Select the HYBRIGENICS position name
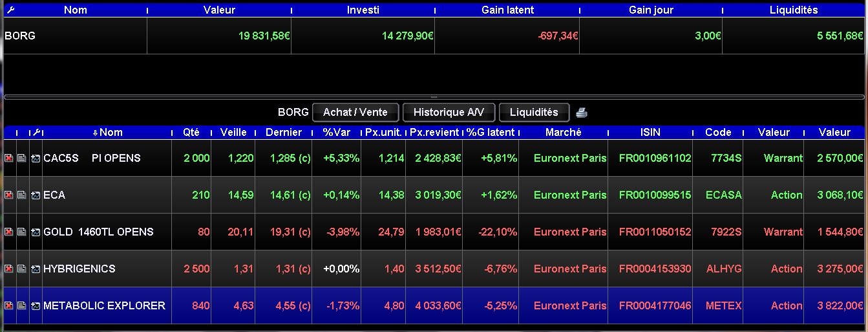This screenshot has height=332, width=868. [79, 269]
